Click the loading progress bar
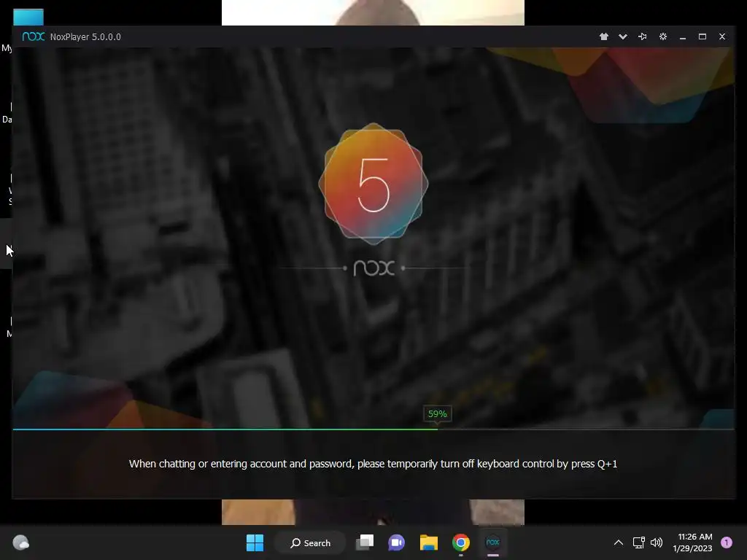 [x=373, y=429]
